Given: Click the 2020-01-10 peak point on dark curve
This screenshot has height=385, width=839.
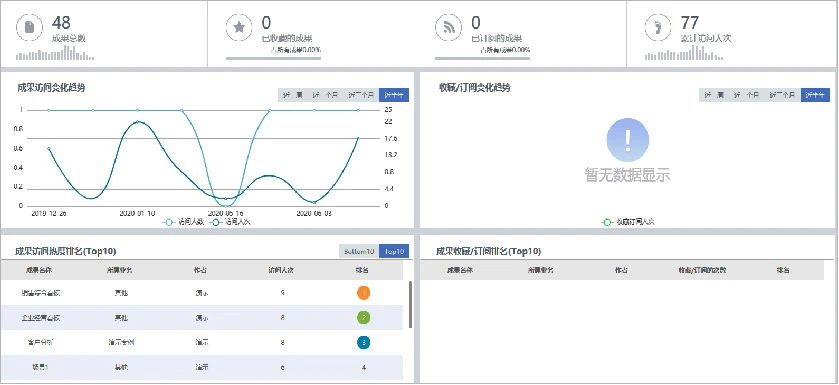Looking at the screenshot, I should pyautogui.click(x=138, y=122).
